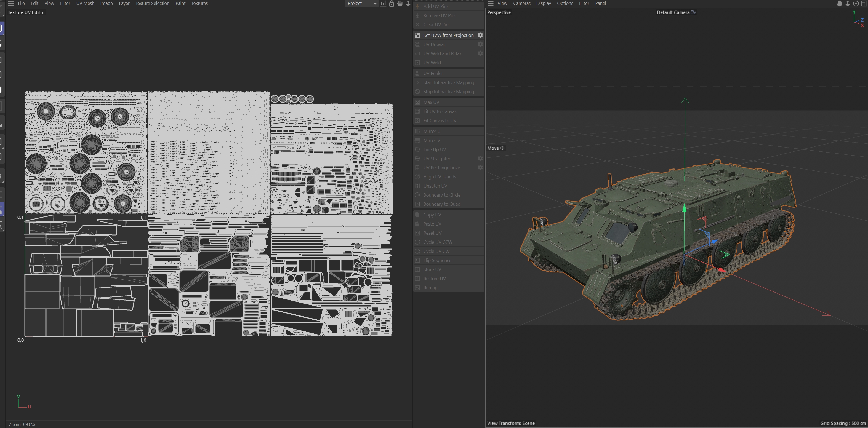
Task: Open the UV editor hamburger menu
Action: 11,3
